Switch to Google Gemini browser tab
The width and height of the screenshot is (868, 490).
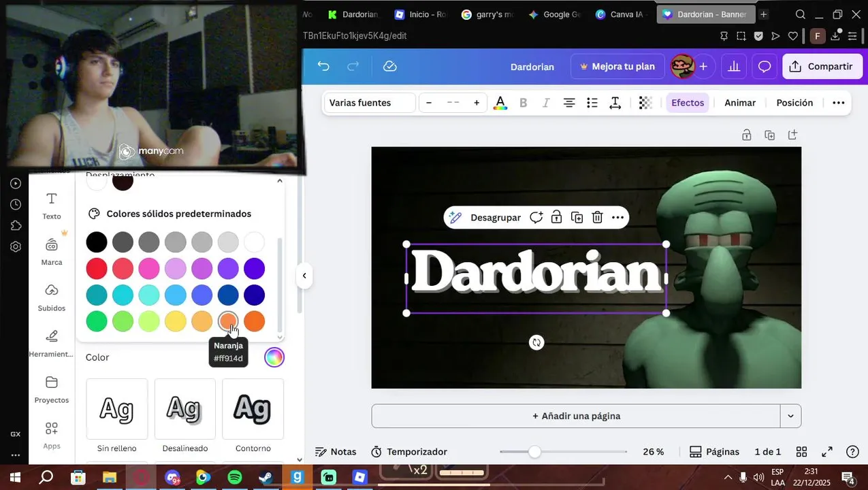pos(554,14)
